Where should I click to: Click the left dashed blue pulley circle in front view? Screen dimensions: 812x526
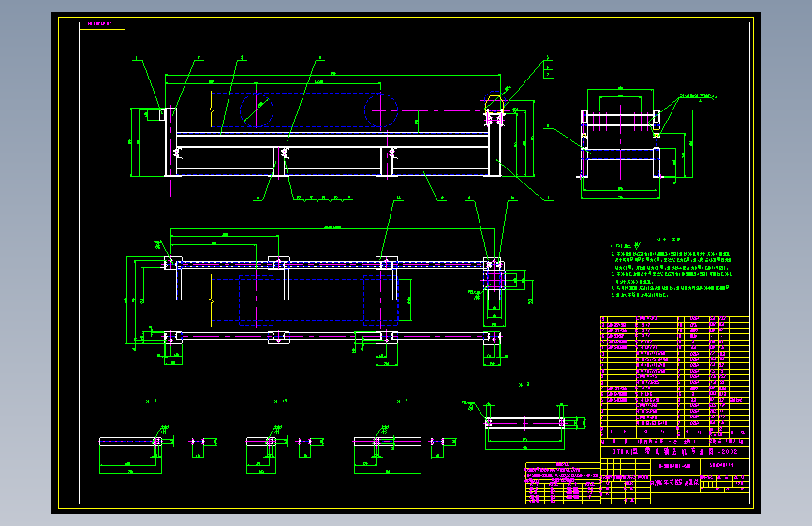pyautogui.click(x=257, y=110)
